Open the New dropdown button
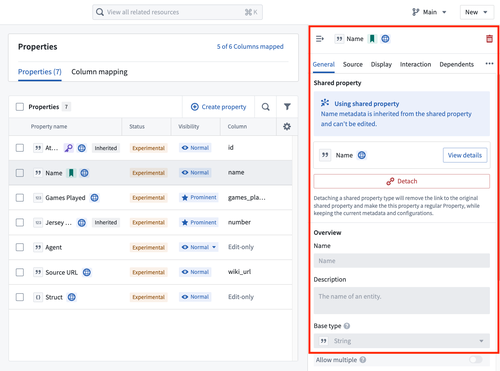500x371 pixels. 477,12
